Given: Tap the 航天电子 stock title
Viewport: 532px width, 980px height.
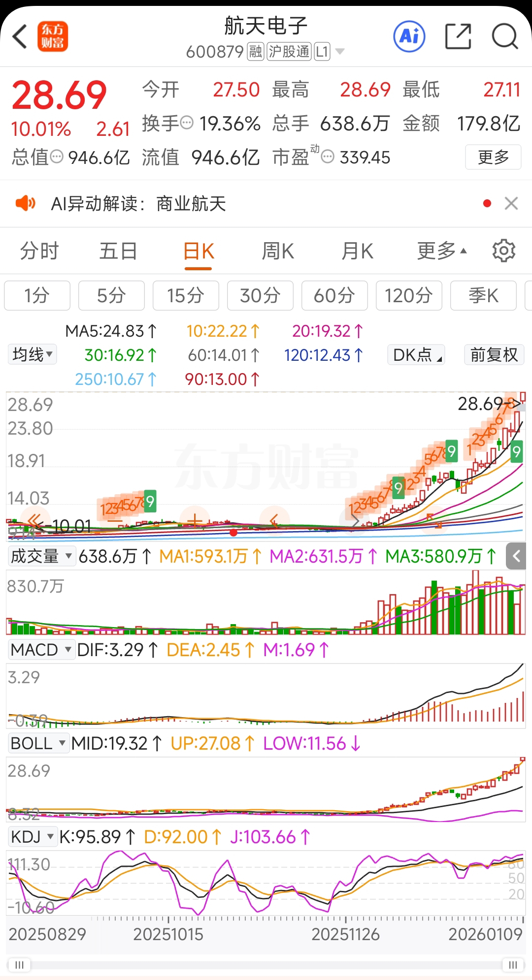Looking at the screenshot, I should point(266,26).
